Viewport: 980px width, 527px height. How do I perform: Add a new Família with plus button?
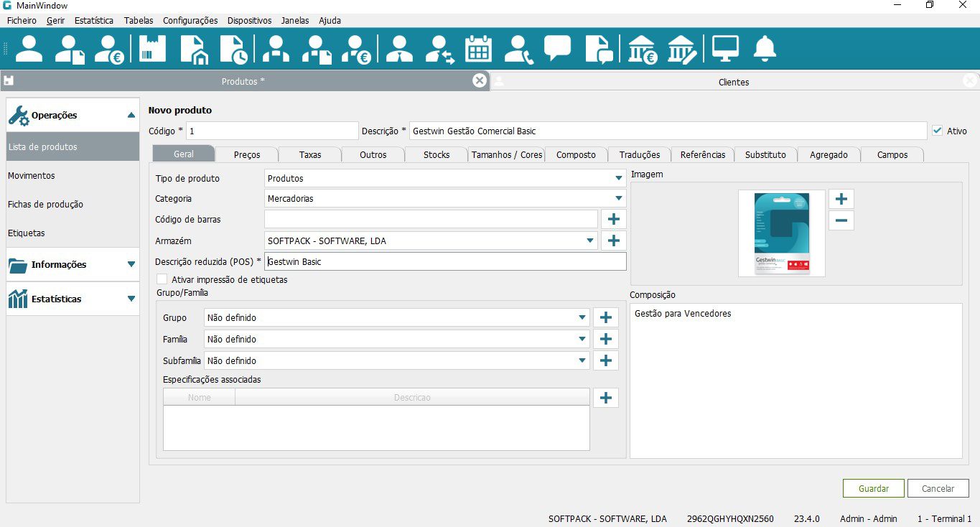point(606,339)
